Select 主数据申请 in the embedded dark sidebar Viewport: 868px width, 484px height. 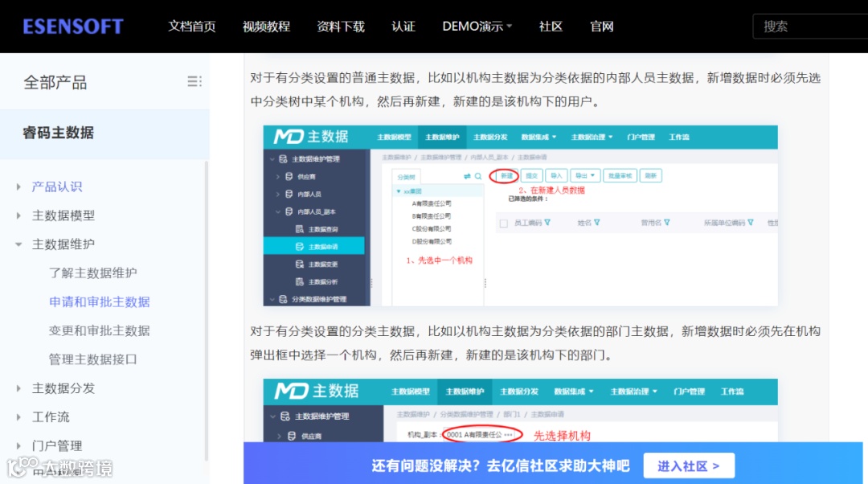[x=314, y=247]
